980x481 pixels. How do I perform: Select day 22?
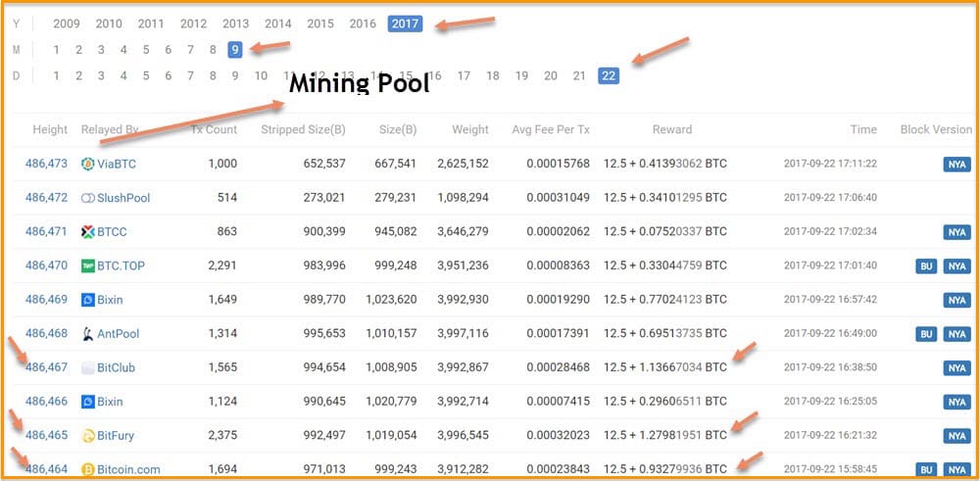[x=609, y=75]
